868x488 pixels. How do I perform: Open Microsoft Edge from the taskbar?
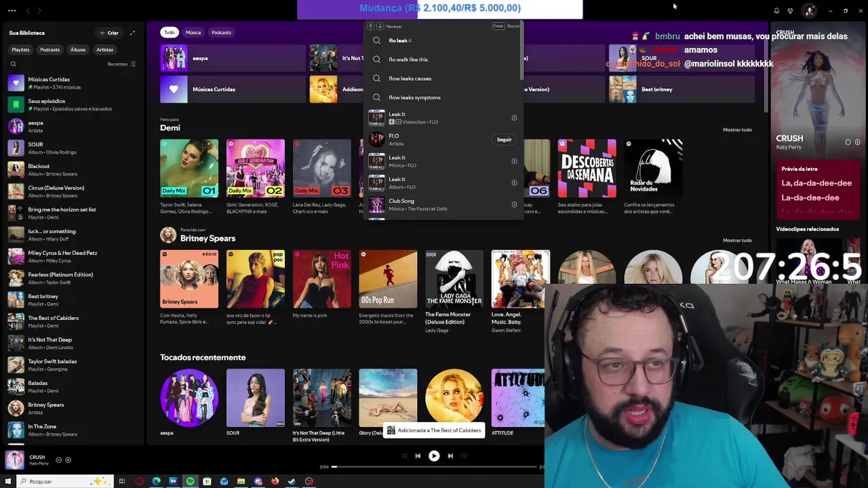156,482
